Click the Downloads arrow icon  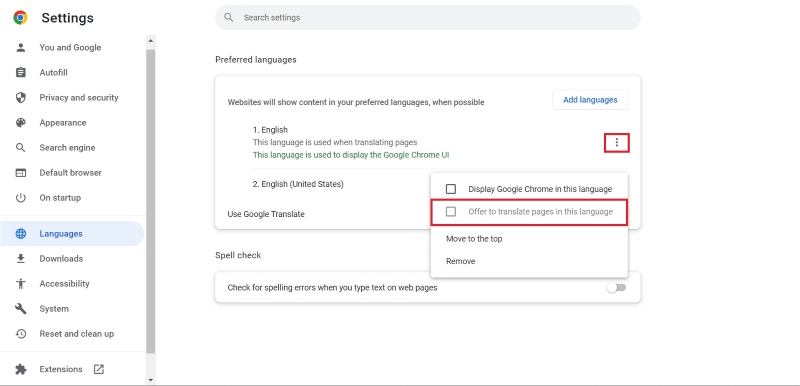point(20,259)
